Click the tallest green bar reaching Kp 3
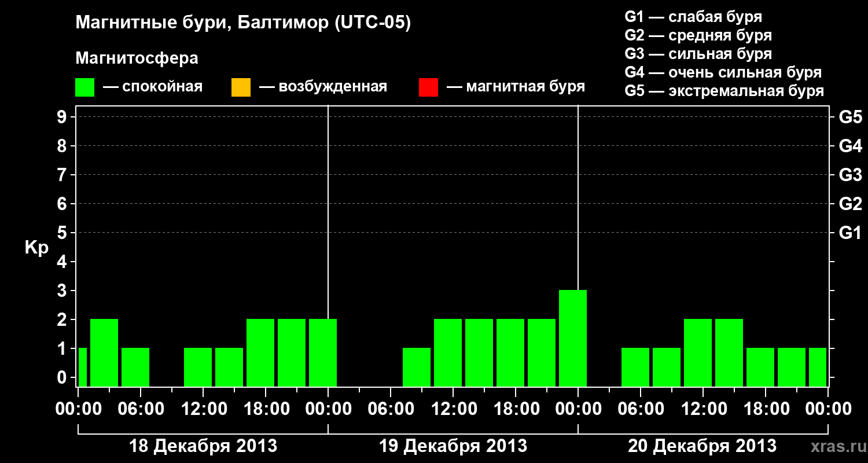 point(573,338)
